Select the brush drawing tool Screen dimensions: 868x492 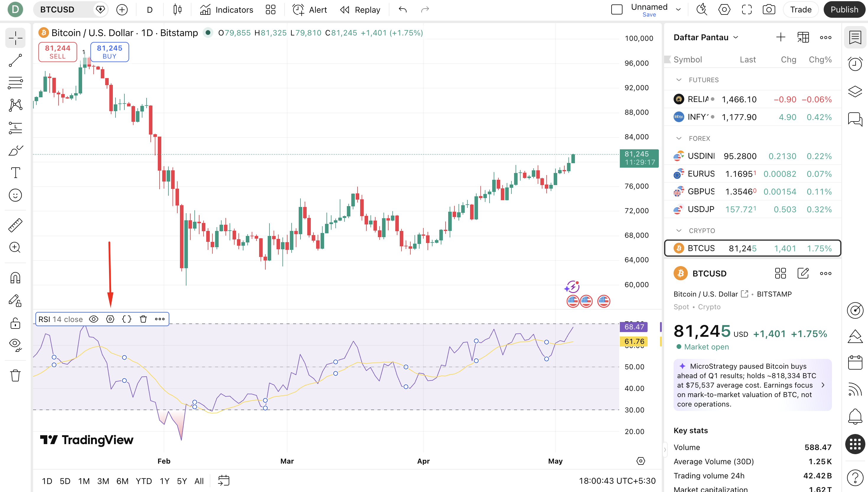point(15,150)
